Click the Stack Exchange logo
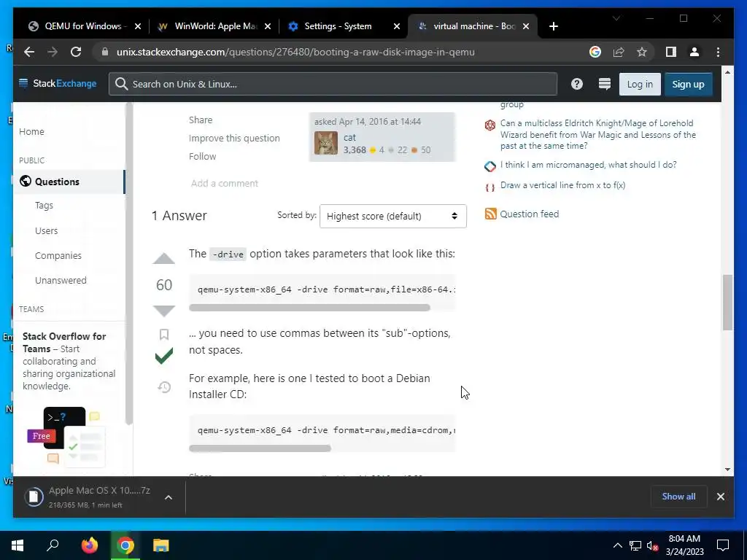Screen dimensions: 747x560 tap(57, 83)
